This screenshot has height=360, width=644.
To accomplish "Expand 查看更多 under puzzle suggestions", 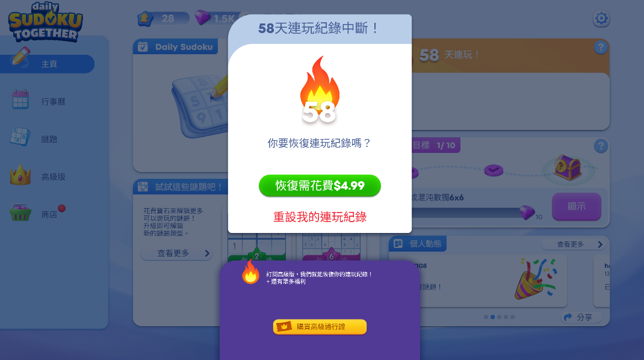I will 176,253.
